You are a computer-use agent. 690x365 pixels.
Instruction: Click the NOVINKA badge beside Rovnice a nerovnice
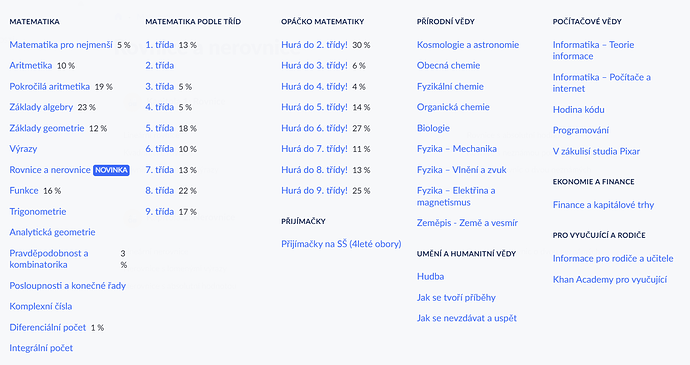tap(111, 170)
